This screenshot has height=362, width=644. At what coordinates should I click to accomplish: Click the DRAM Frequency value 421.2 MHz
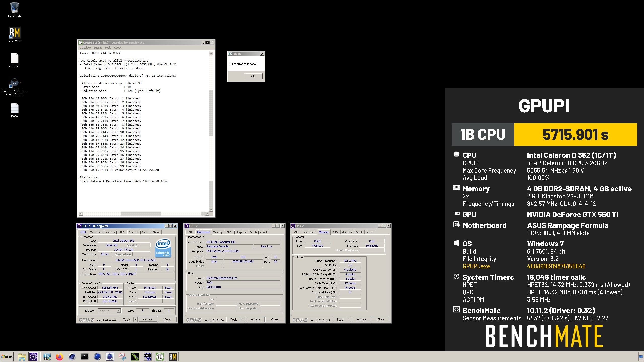(x=350, y=261)
